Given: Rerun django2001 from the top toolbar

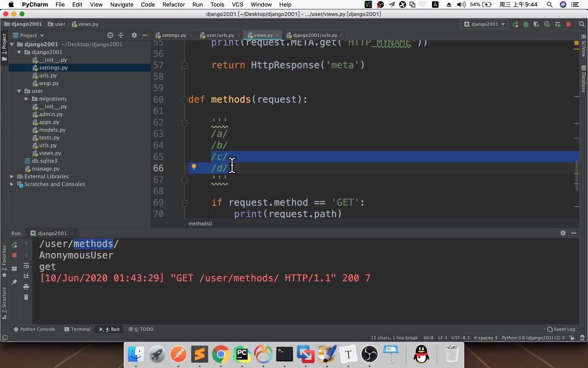Looking at the screenshot, I should (515, 24).
